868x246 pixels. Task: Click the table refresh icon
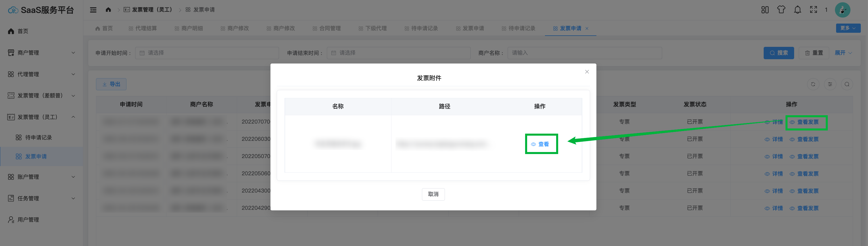813,84
